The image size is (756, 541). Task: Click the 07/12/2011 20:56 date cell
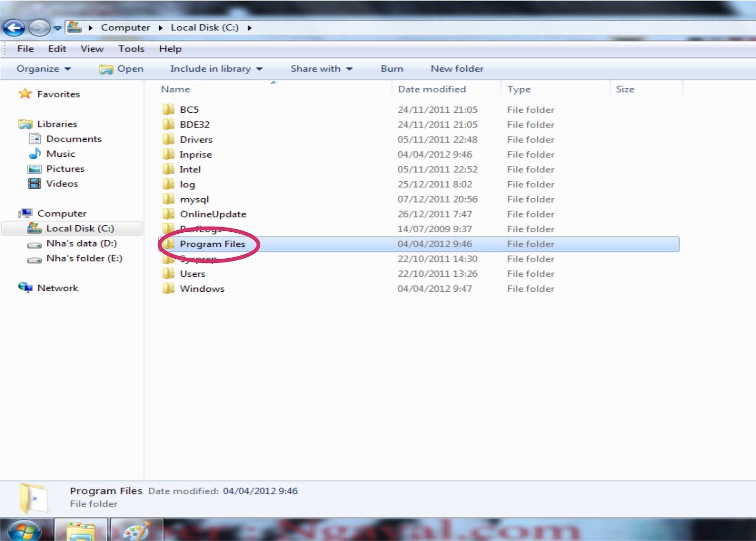pos(438,199)
